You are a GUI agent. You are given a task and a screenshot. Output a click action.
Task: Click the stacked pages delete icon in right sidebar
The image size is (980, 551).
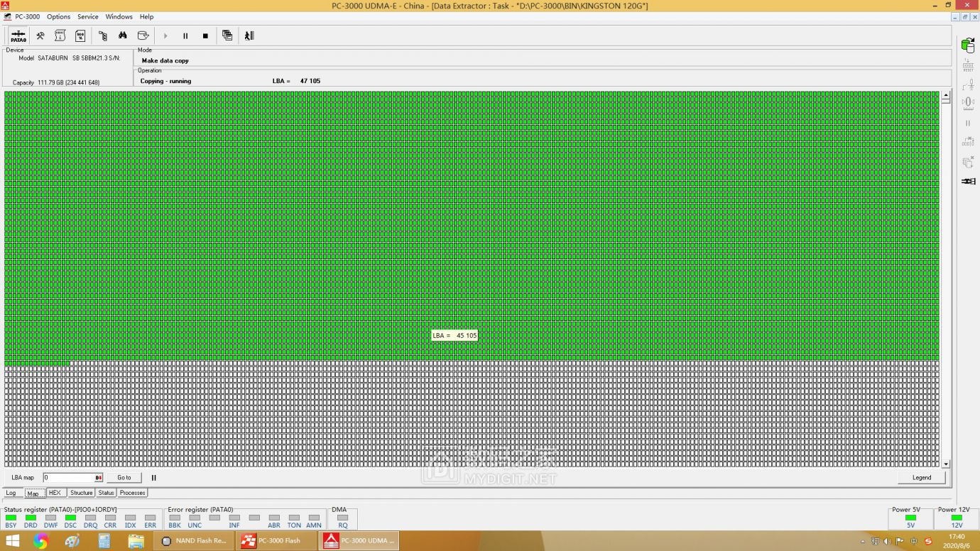[x=968, y=162]
